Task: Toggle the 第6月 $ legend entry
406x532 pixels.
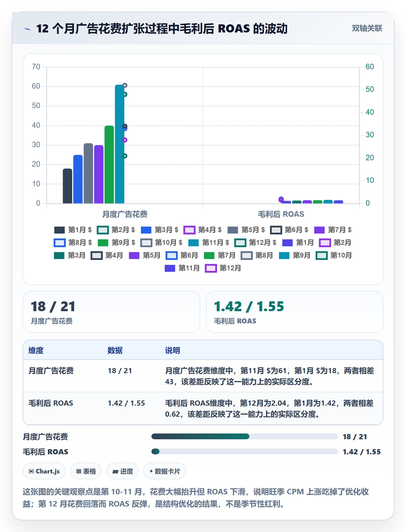Action: [x=289, y=230]
